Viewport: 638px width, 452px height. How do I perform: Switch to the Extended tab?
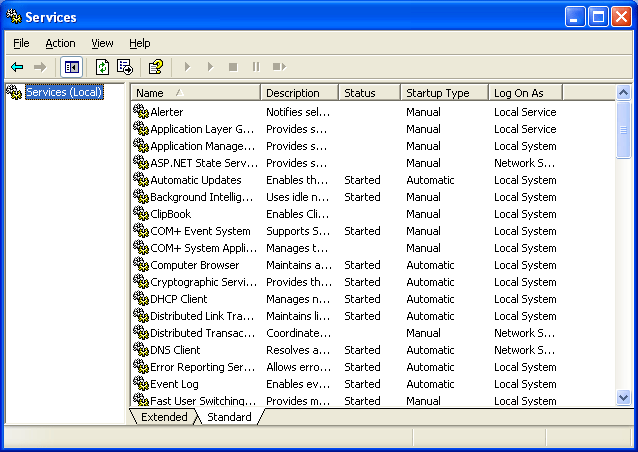[x=164, y=417]
